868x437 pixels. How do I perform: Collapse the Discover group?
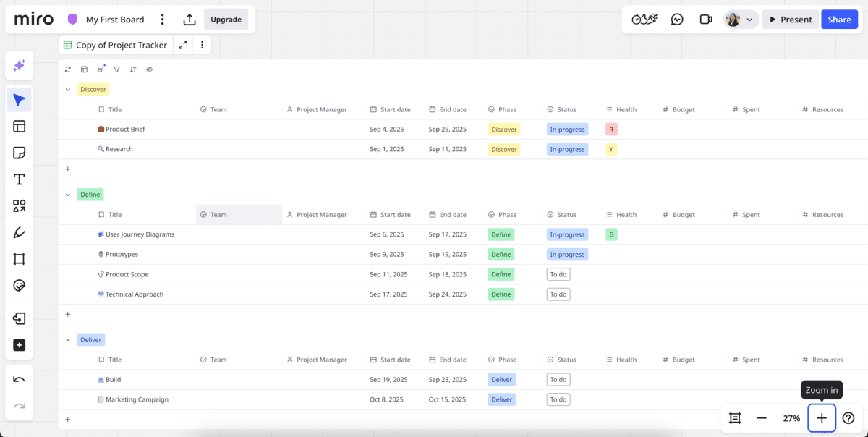68,90
